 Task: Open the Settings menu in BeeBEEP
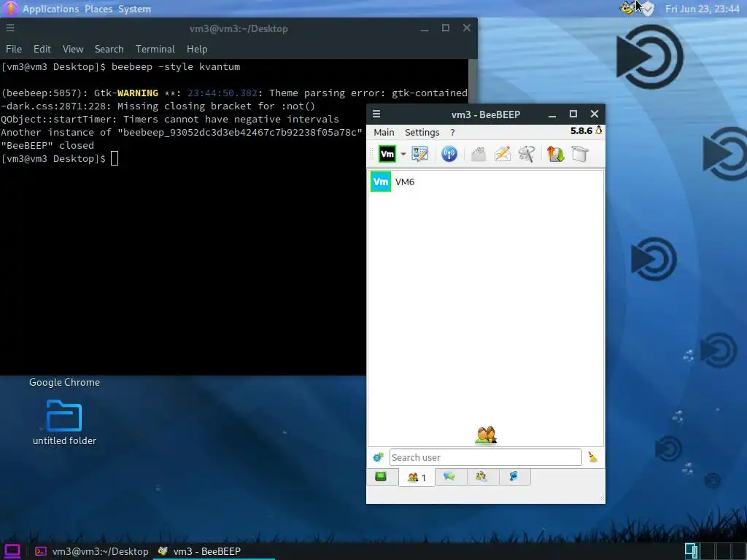(x=422, y=133)
